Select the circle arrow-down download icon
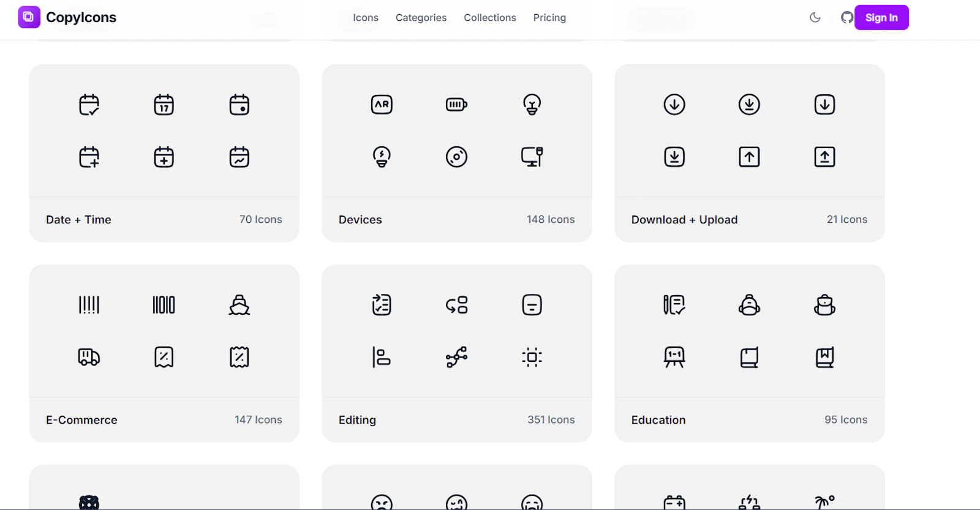 point(675,105)
